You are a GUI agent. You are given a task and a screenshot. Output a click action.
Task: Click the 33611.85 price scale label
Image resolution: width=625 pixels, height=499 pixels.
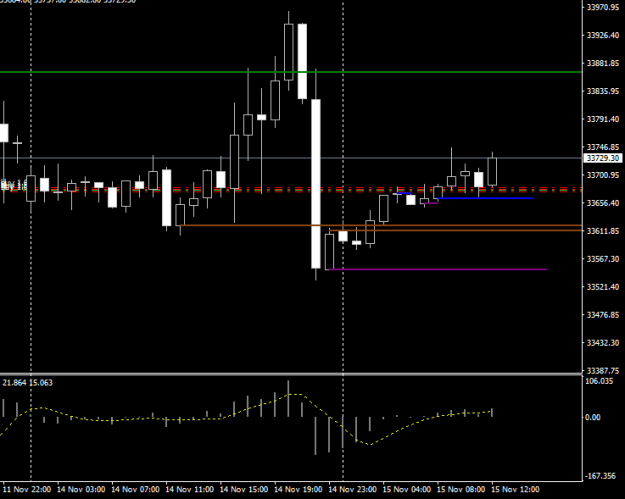[603, 231]
